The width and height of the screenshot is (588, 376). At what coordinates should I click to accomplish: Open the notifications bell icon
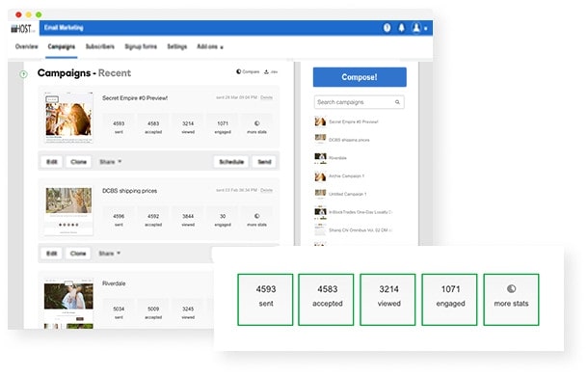coord(401,28)
